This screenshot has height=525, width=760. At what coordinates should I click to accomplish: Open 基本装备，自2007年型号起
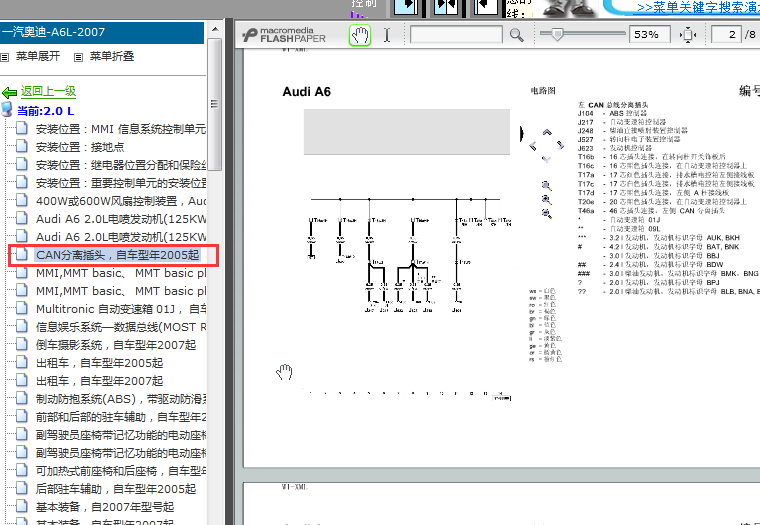tap(105, 507)
